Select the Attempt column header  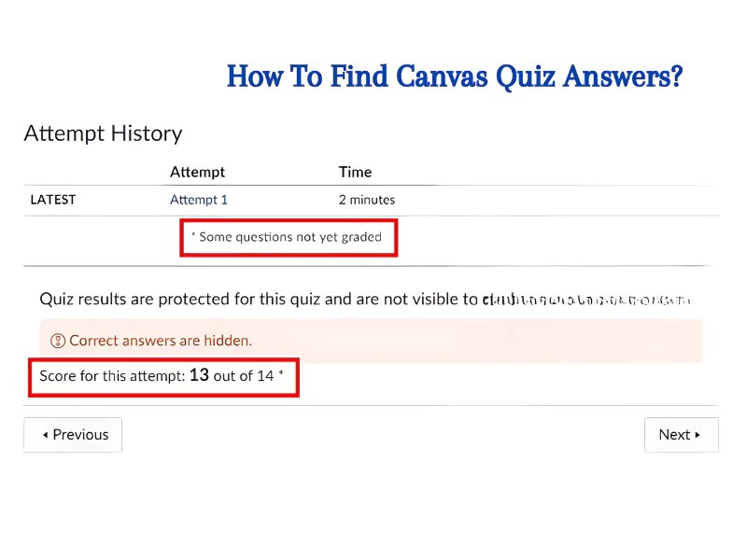tap(197, 172)
